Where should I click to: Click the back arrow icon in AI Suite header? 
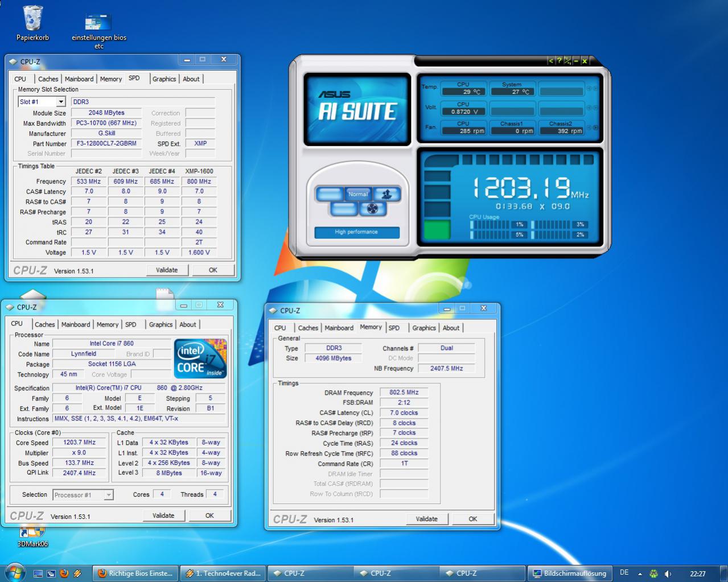(x=550, y=60)
